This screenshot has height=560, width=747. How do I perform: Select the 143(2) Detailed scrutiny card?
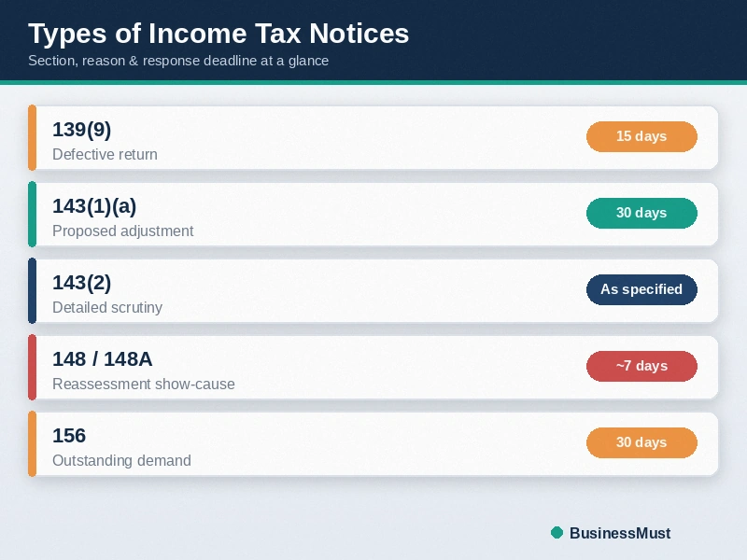click(373, 290)
